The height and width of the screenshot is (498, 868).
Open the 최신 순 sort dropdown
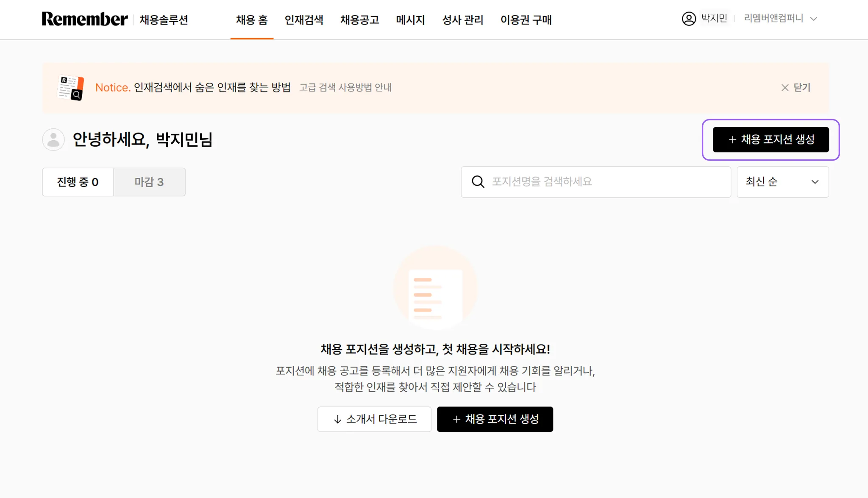(782, 182)
